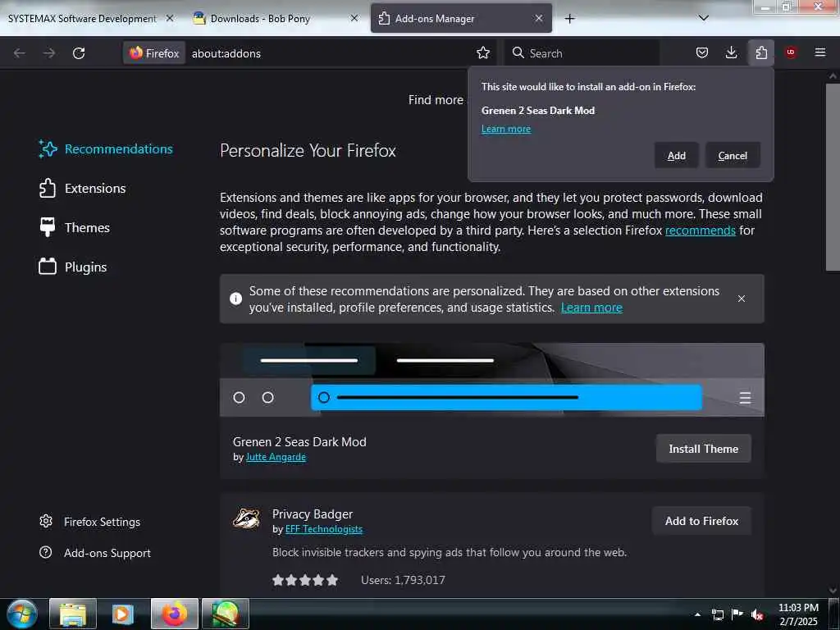Click the green globe taskbar application icon
840x630 pixels.
[x=226, y=614]
